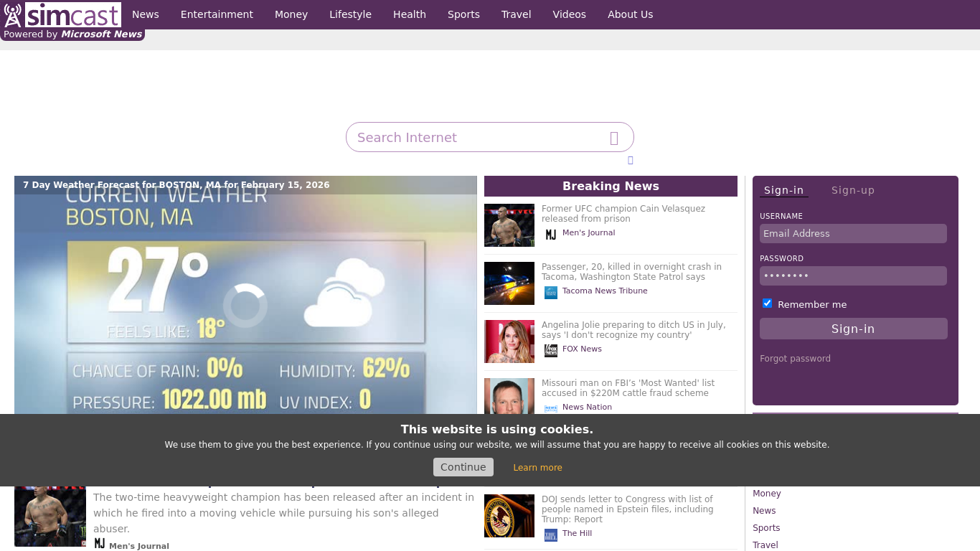Click the Tacoma News Tribune source icon
Screen dimensions: 980x551
[550, 292]
